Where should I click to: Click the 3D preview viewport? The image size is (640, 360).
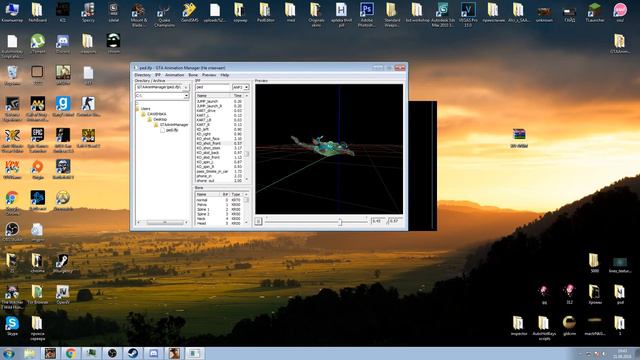coord(329,149)
